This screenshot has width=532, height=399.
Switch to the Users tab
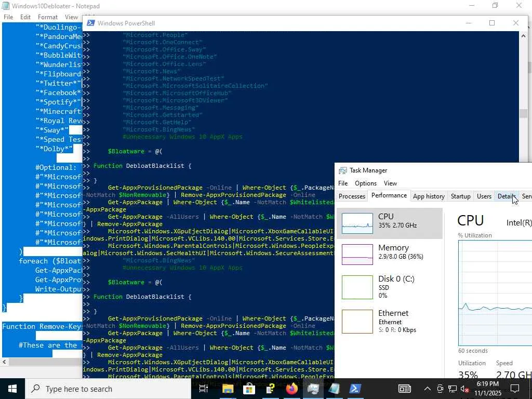(484, 196)
